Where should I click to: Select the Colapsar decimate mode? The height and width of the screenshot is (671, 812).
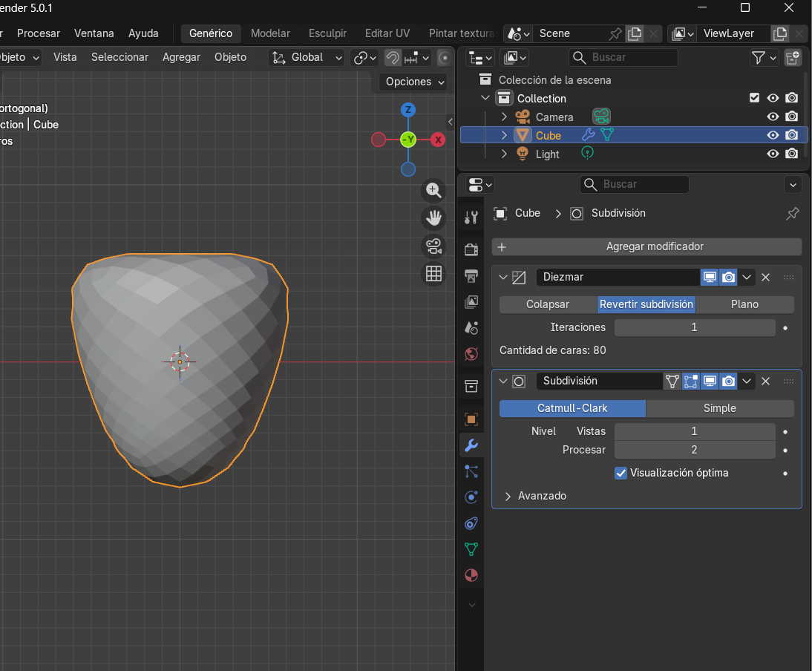(x=548, y=304)
